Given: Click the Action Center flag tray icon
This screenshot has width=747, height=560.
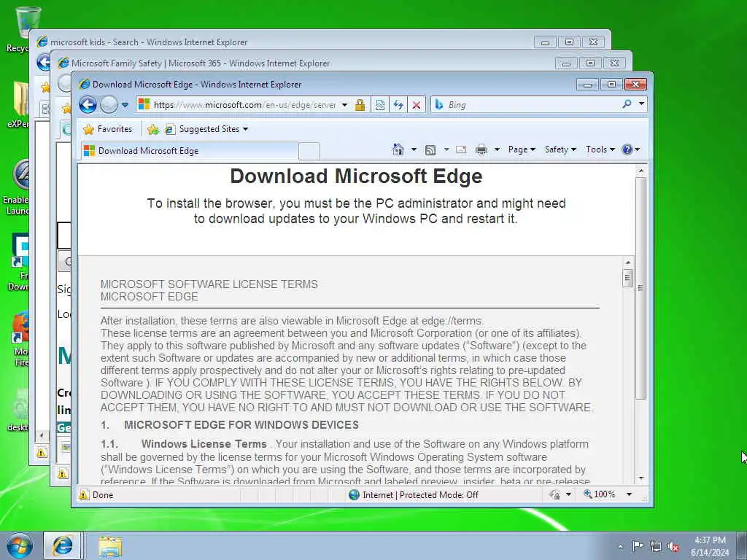Looking at the screenshot, I should [638, 545].
